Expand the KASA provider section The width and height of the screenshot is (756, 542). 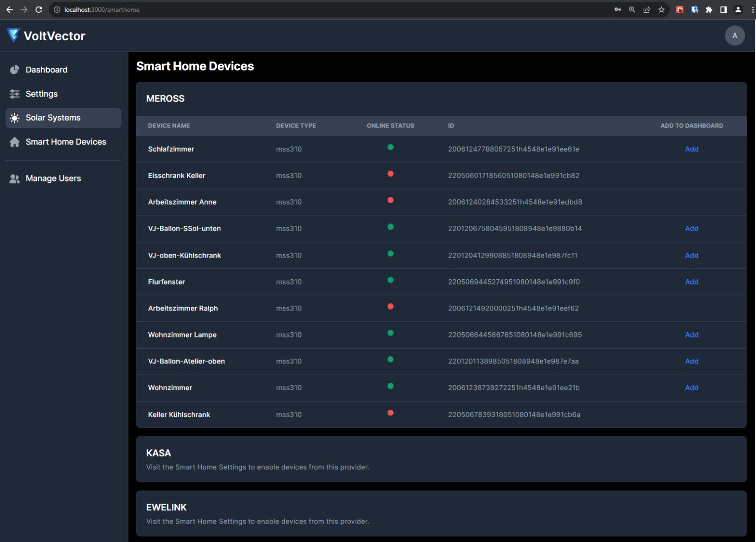coord(158,453)
